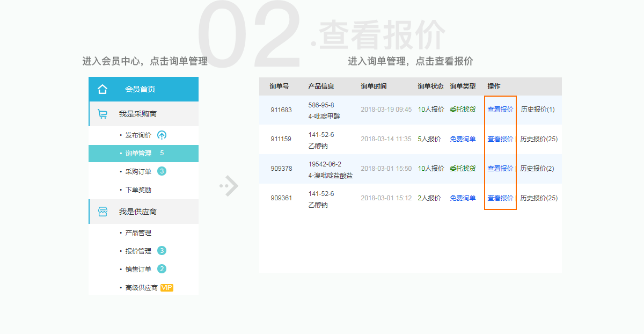The width and height of the screenshot is (644, 334).
Task: Click the 产品信息 column header
Action: 321,86
